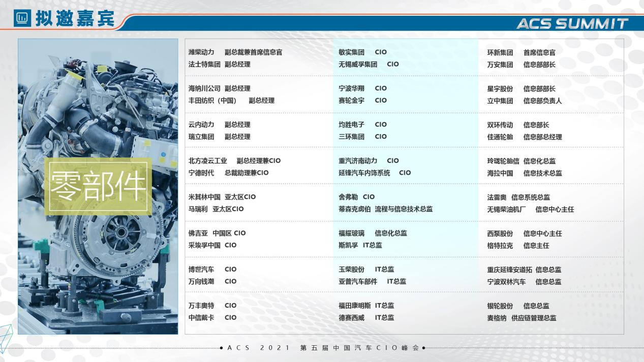
Task: Select 马瑞利 亚太区CIO row
Action: [x=216, y=209]
